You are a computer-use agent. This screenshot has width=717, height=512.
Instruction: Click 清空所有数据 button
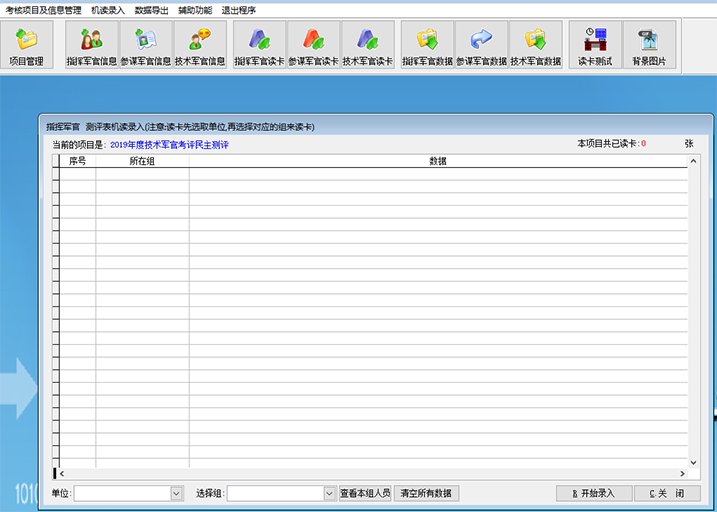pos(426,493)
